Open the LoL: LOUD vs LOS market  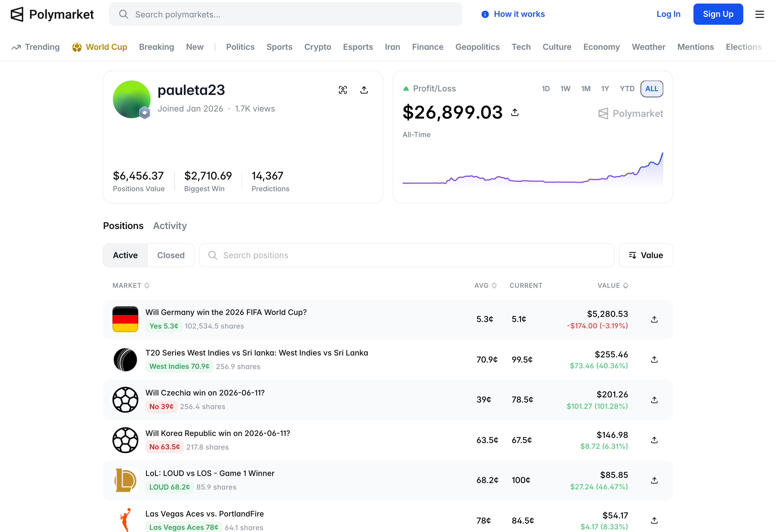(x=210, y=474)
